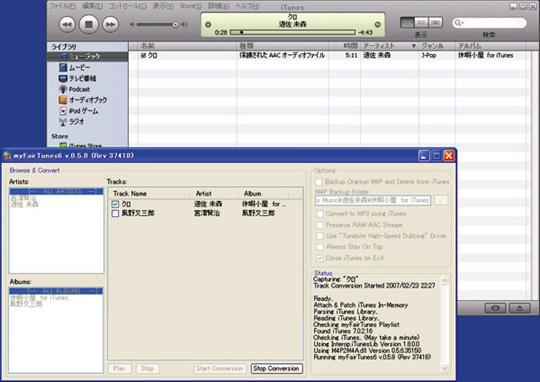Switch to list view in iTunes
The width and height of the screenshot is (540, 382).
(x=407, y=23)
